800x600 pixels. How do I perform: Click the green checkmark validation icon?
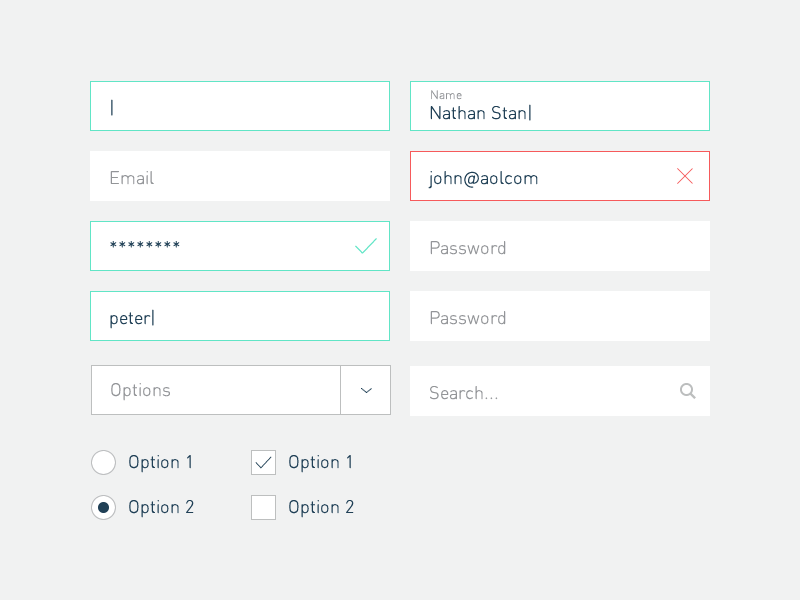(366, 246)
